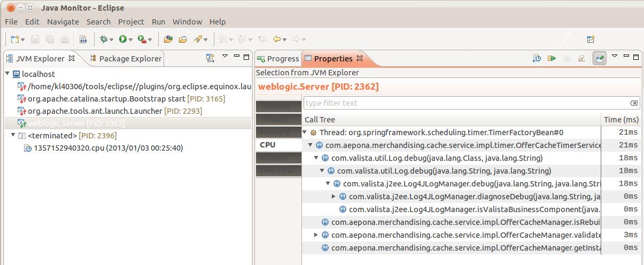The width and height of the screenshot is (644, 265).
Task: Collapse the localhost tree node
Action: (x=7, y=74)
